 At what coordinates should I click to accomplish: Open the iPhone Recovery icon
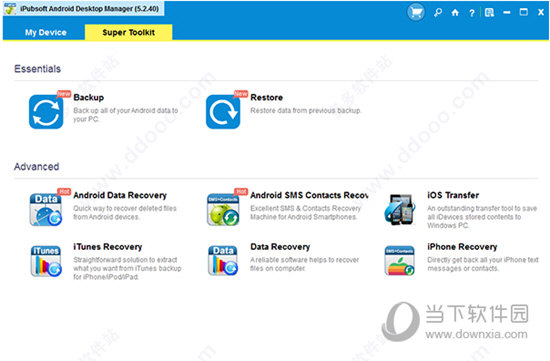tap(400, 261)
